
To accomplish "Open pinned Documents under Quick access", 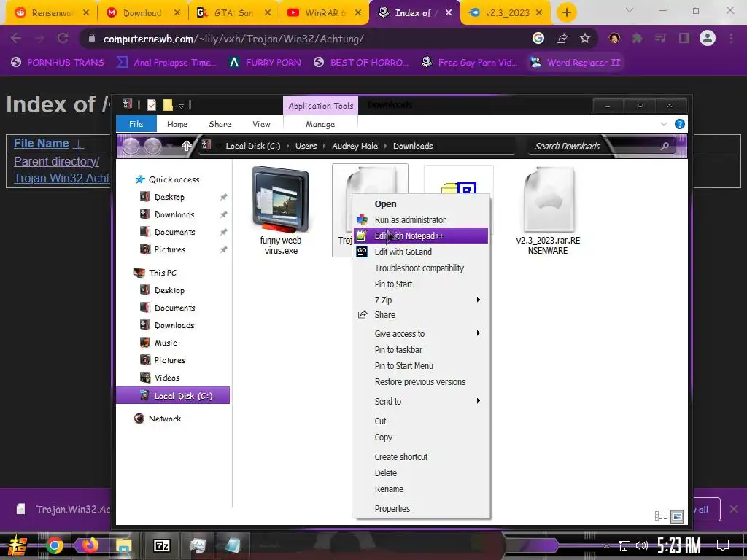I will pyautogui.click(x=175, y=232).
